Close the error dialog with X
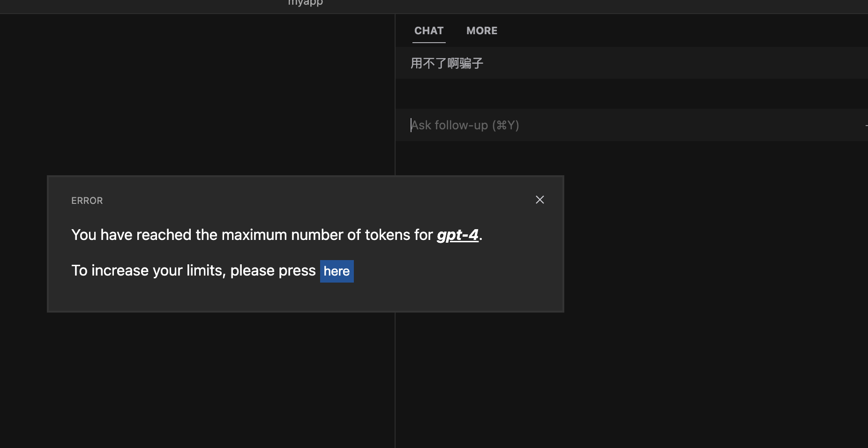Viewport: 868px width, 448px height. pos(540,200)
